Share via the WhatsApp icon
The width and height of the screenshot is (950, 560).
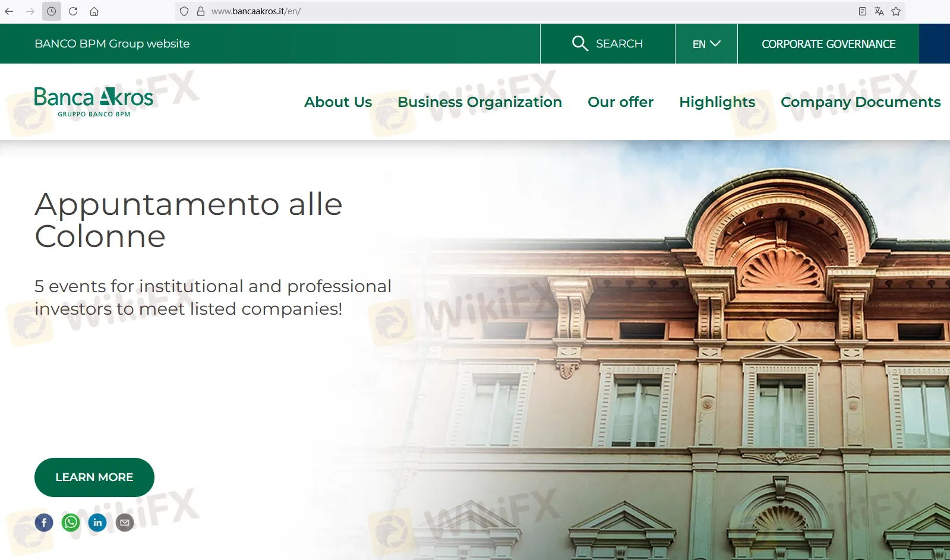click(71, 523)
